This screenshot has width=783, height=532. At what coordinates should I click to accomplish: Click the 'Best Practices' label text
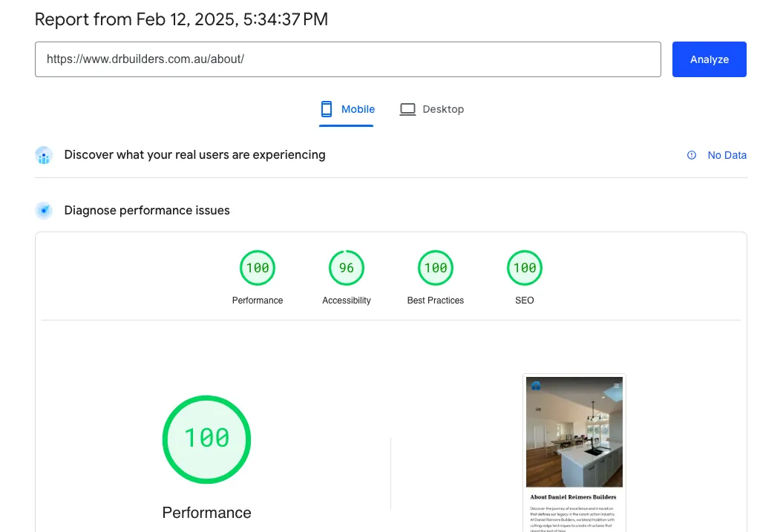pyautogui.click(x=436, y=301)
